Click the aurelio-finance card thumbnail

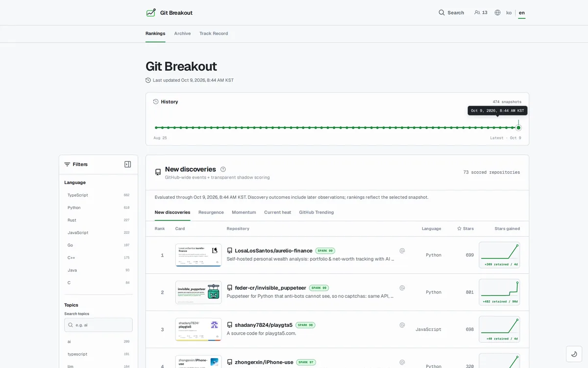(198, 255)
